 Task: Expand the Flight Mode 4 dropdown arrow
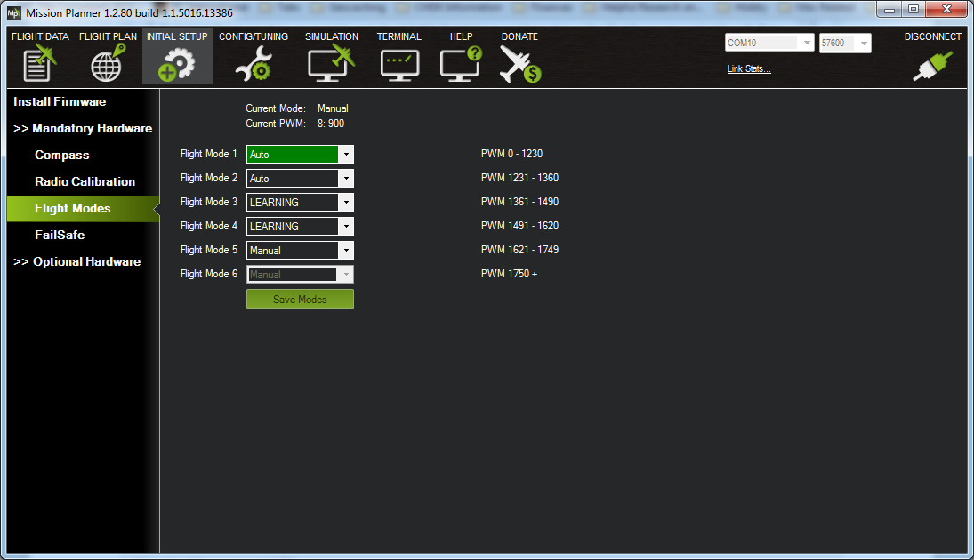(346, 226)
